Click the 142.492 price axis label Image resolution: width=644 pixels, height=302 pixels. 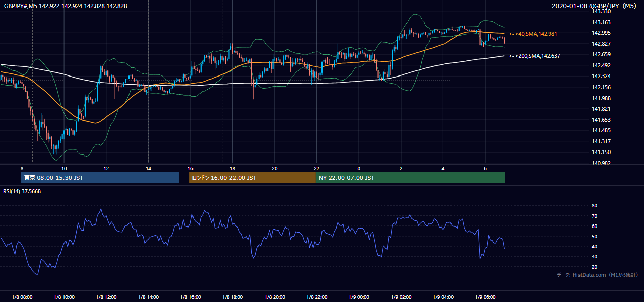click(x=601, y=65)
